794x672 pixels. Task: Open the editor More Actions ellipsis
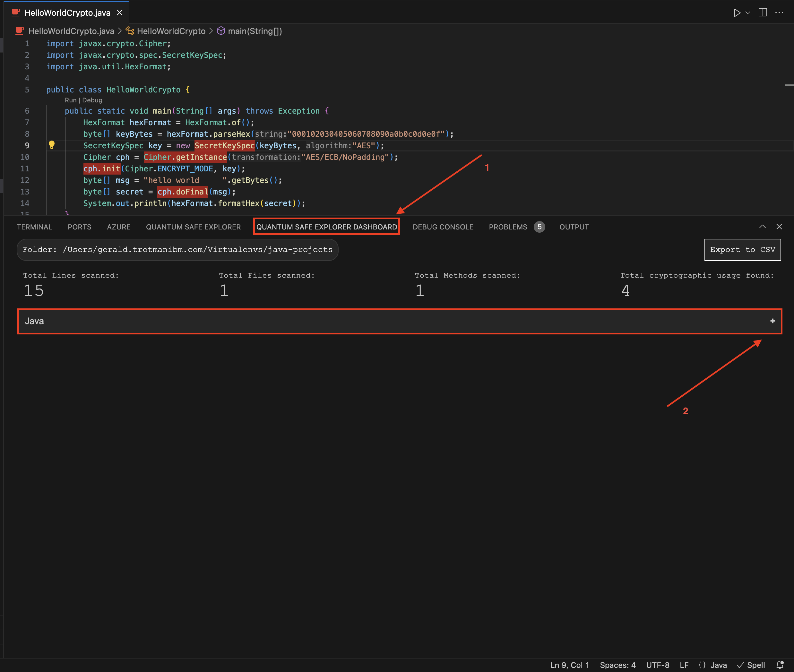(x=779, y=13)
